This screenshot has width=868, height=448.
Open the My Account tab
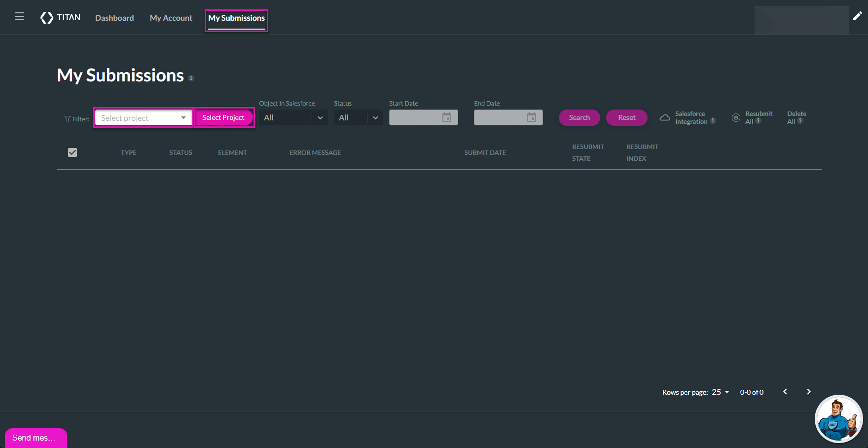click(171, 18)
